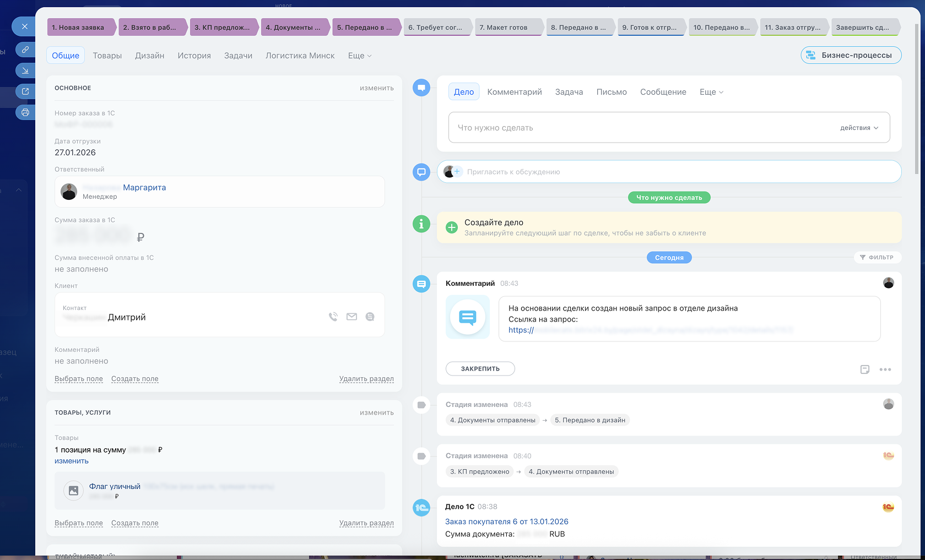Click the ЗАКРЕПИТЬ button
This screenshot has width=925, height=560.
coord(480,369)
